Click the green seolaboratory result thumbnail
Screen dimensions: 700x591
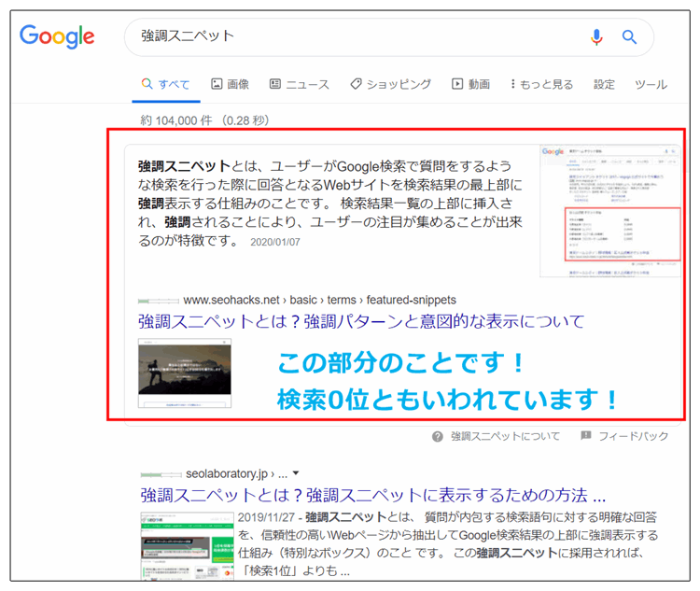click(x=185, y=544)
